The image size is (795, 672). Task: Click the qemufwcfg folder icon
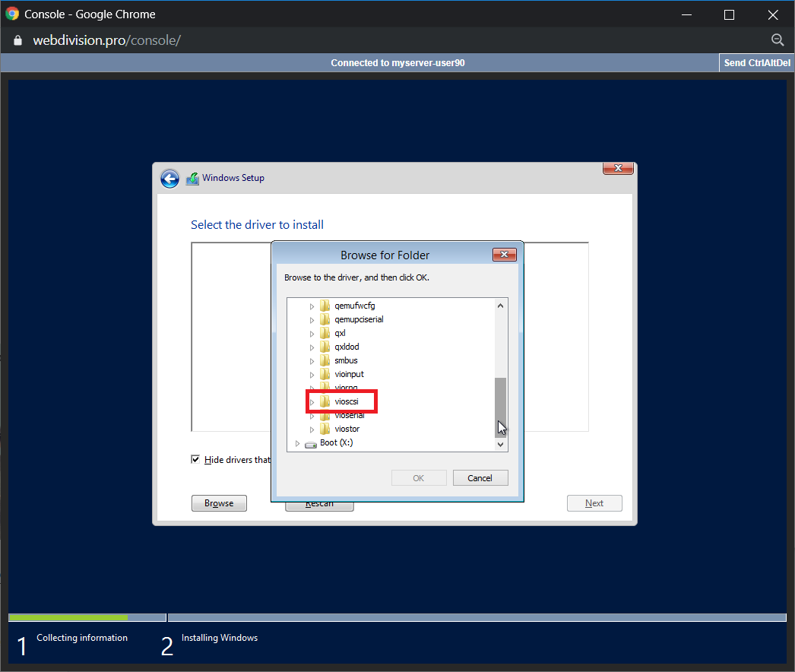click(325, 306)
